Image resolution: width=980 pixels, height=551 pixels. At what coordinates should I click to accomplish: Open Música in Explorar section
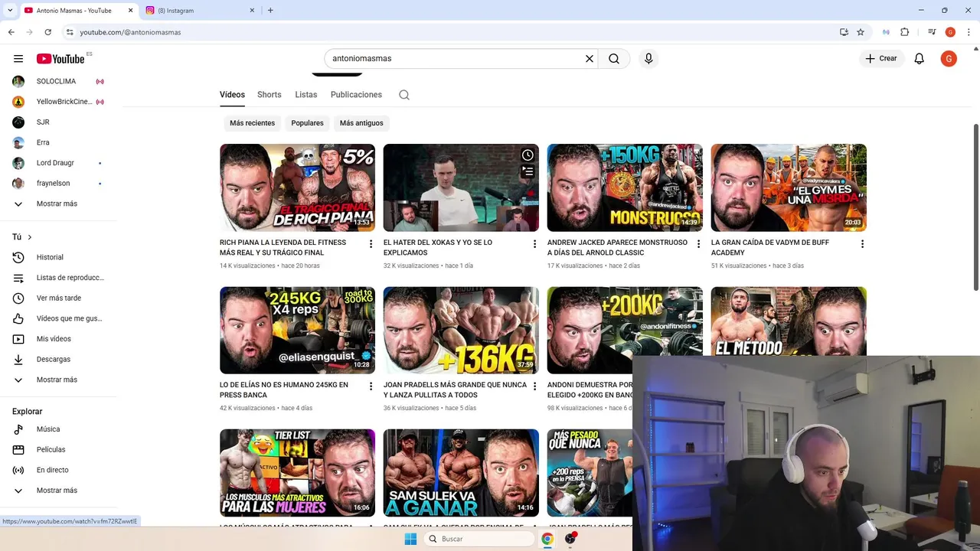coord(58,429)
